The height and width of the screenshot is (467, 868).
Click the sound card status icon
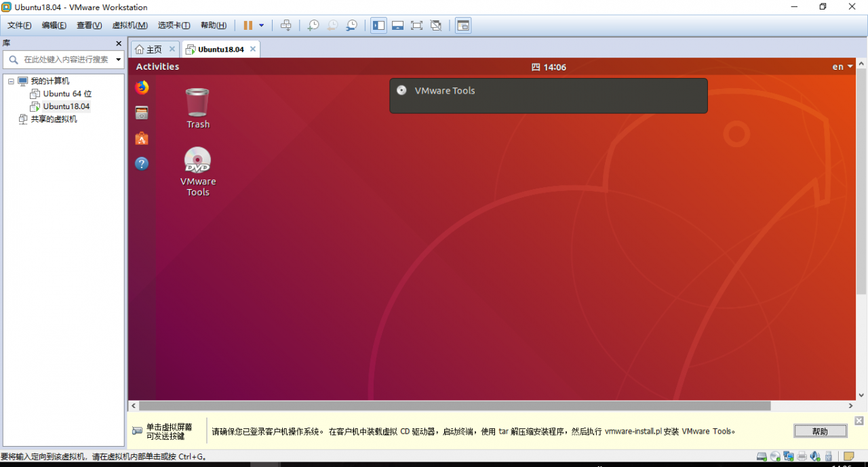815,456
